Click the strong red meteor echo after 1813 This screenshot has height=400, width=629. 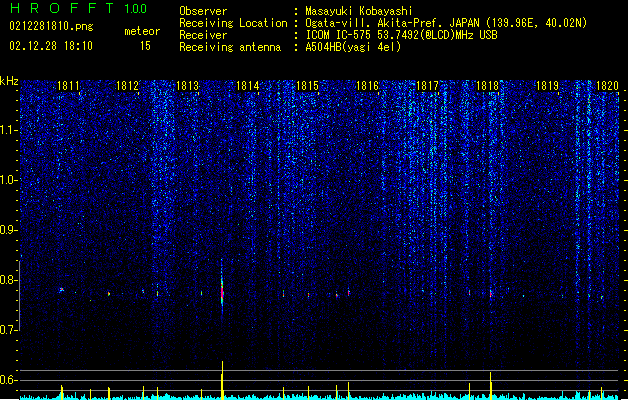222,291
